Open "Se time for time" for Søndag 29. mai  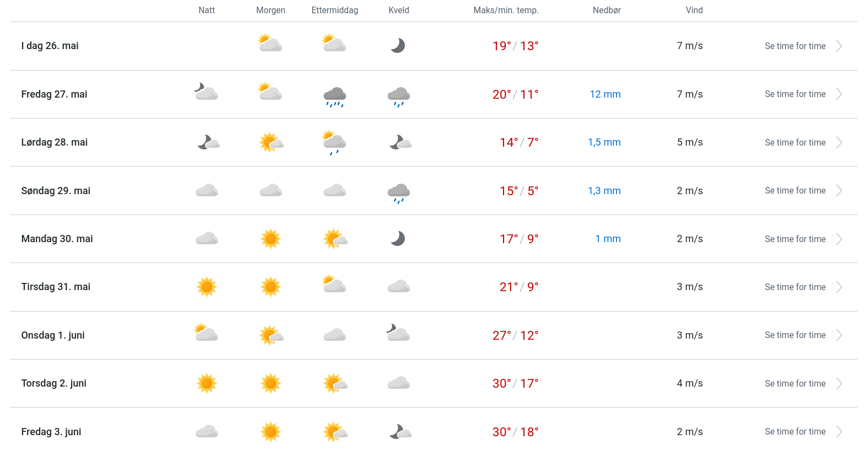[795, 191]
